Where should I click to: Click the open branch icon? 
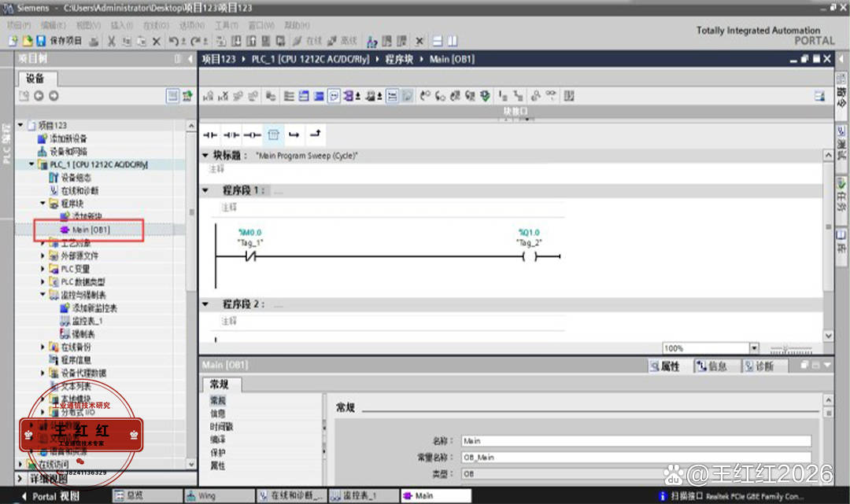294,134
